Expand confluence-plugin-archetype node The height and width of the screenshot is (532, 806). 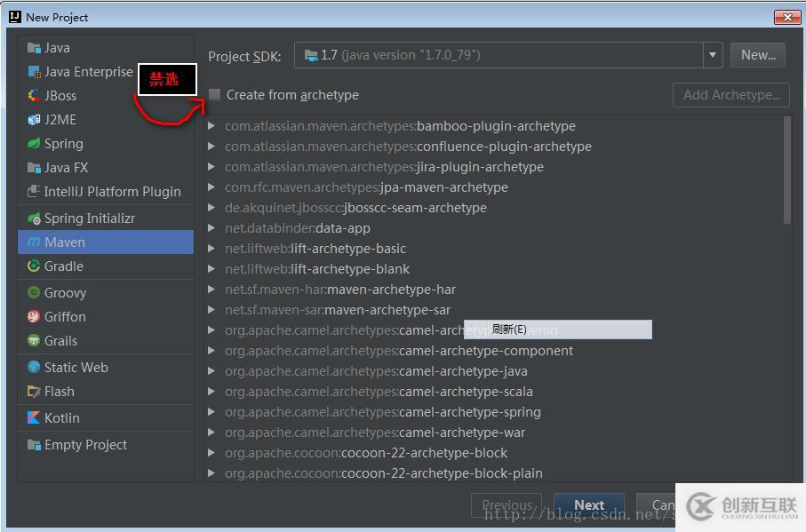point(211,147)
